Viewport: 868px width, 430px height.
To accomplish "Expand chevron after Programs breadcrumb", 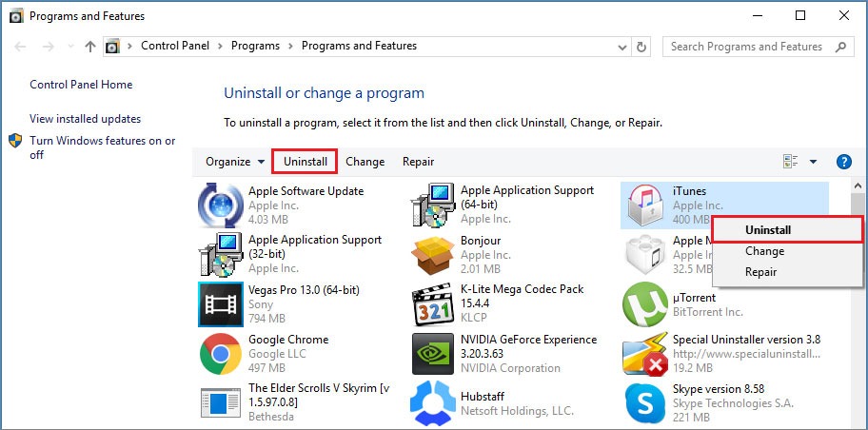I will (290, 46).
